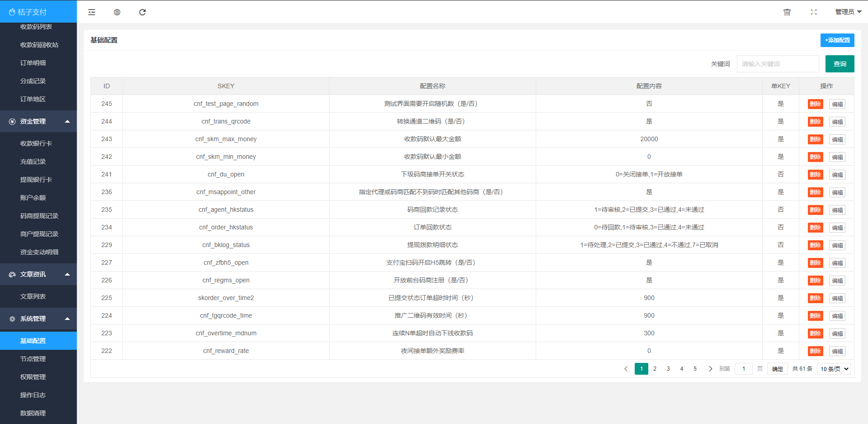The height and width of the screenshot is (424, 868).
Task: Edit the cnf_skm_max_money config row
Action: 837,139
